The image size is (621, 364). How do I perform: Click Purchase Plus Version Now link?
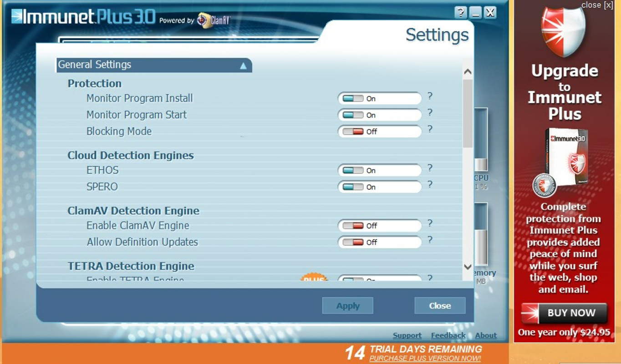[425, 359]
